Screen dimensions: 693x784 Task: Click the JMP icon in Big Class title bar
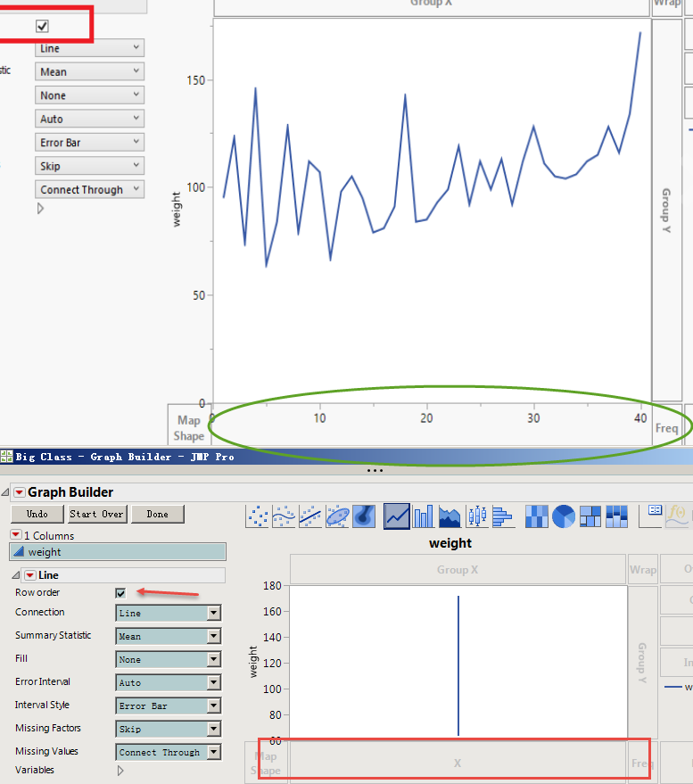tap(6, 456)
